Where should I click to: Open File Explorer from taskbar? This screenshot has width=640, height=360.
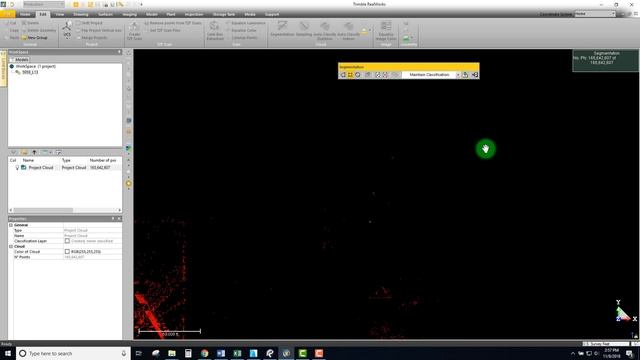[172, 353]
